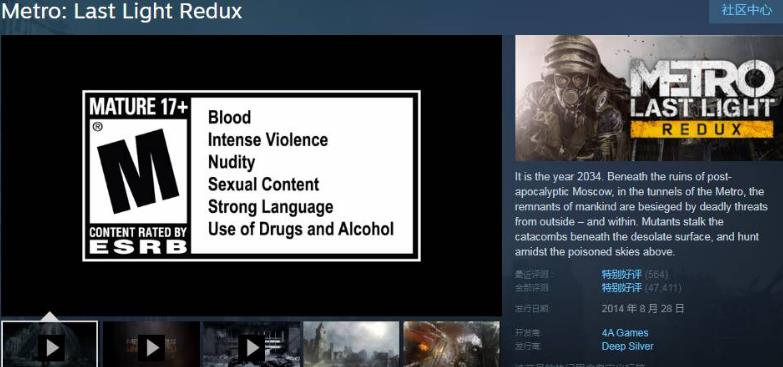This screenshot has height=367, width=783.
Task: Select the fiery orange screenshot thumbnail
Action: [451, 344]
